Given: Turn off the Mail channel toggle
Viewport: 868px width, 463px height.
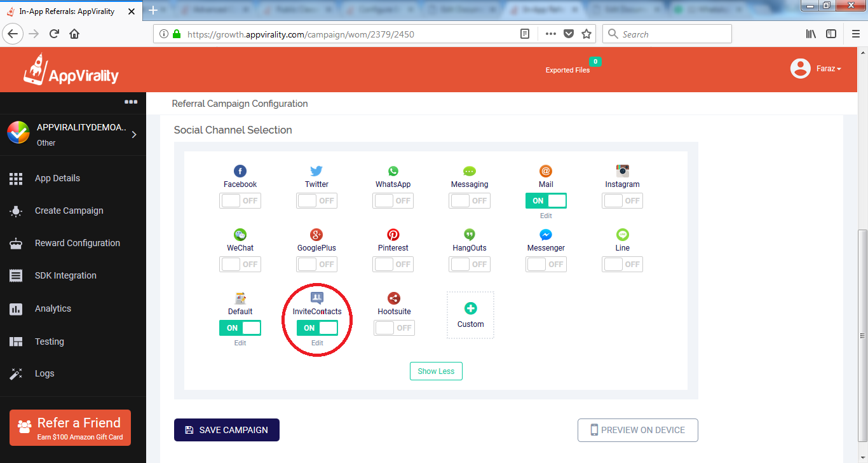Looking at the screenshot, I should [546, 201].
